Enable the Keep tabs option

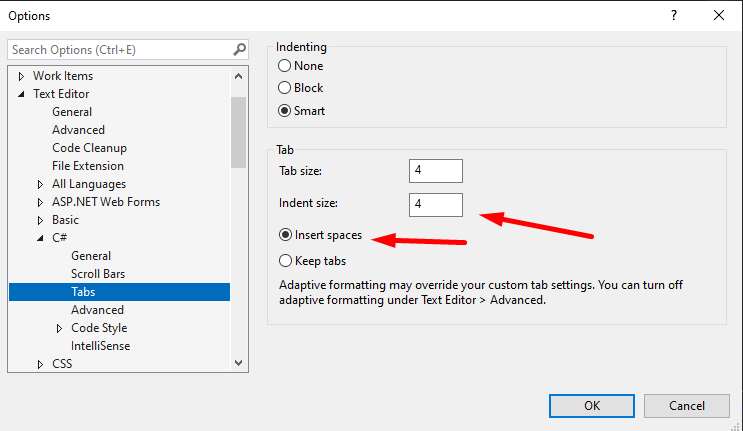point(285,261)
